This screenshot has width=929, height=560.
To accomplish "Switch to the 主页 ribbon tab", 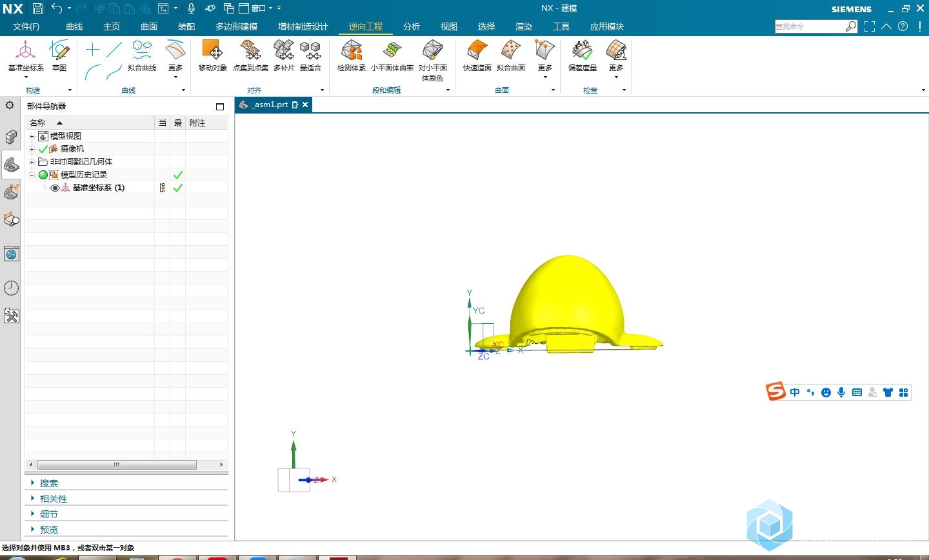I will pyautogui.click(x=112, y=26).
